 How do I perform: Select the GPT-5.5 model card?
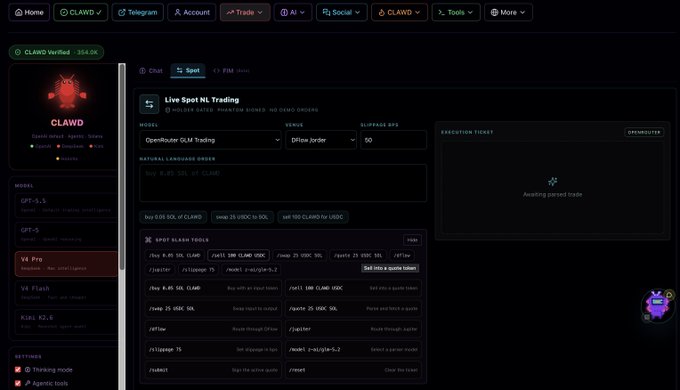66,205
